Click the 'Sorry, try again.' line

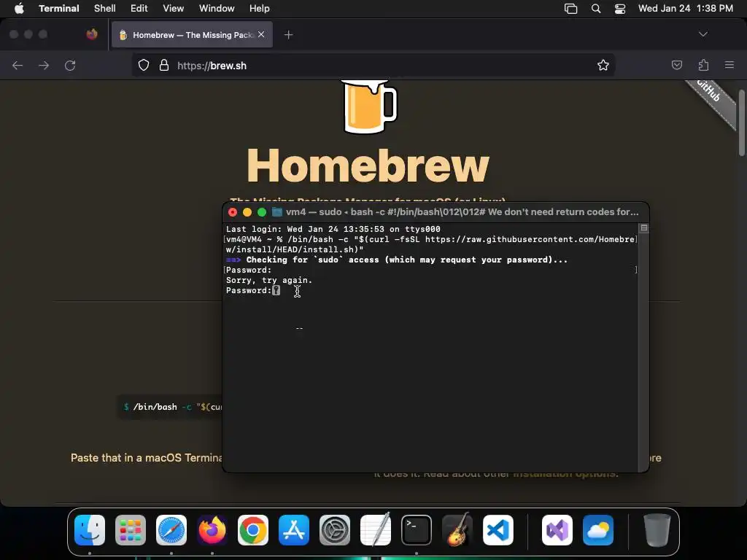[269, 280]
